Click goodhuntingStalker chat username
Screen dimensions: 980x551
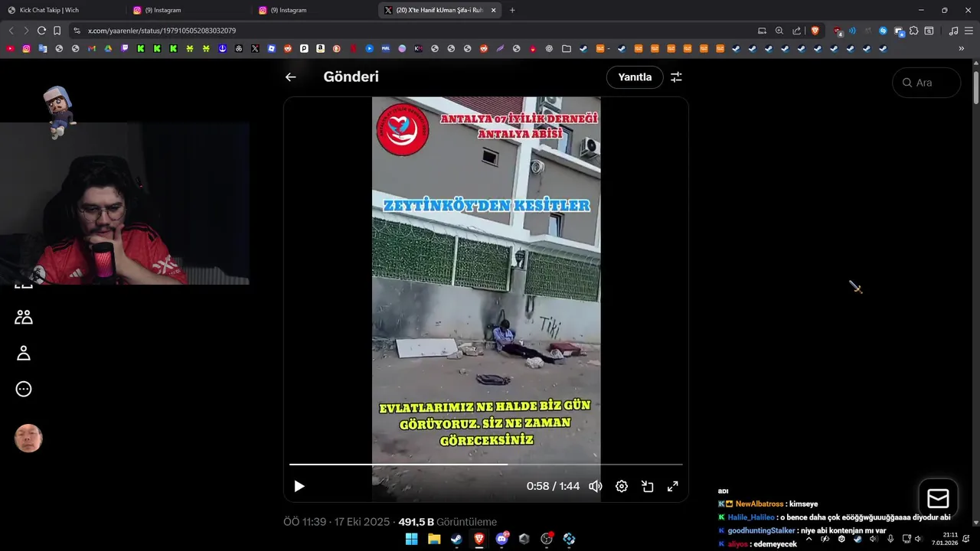pyautogui.click(x=763, y=530)
